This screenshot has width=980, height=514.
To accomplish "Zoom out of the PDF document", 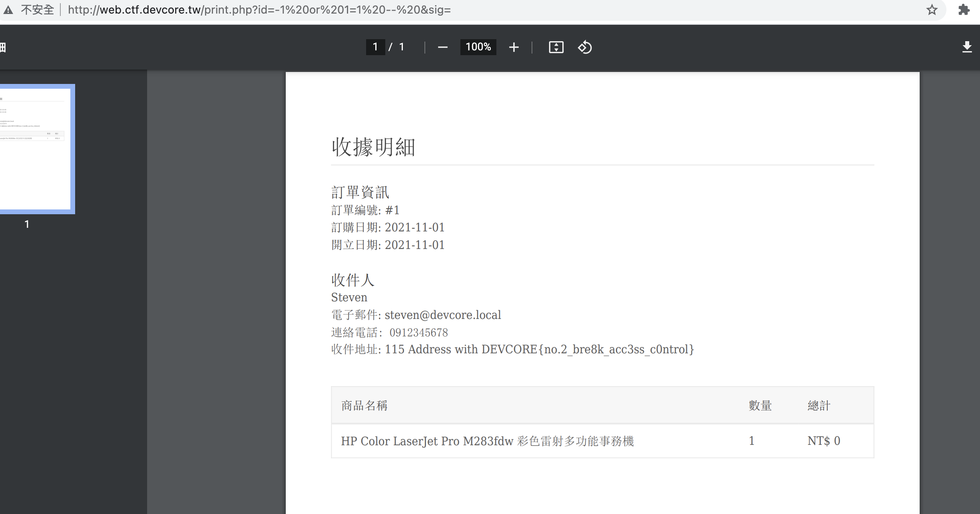I will click(x=442, y=47).
